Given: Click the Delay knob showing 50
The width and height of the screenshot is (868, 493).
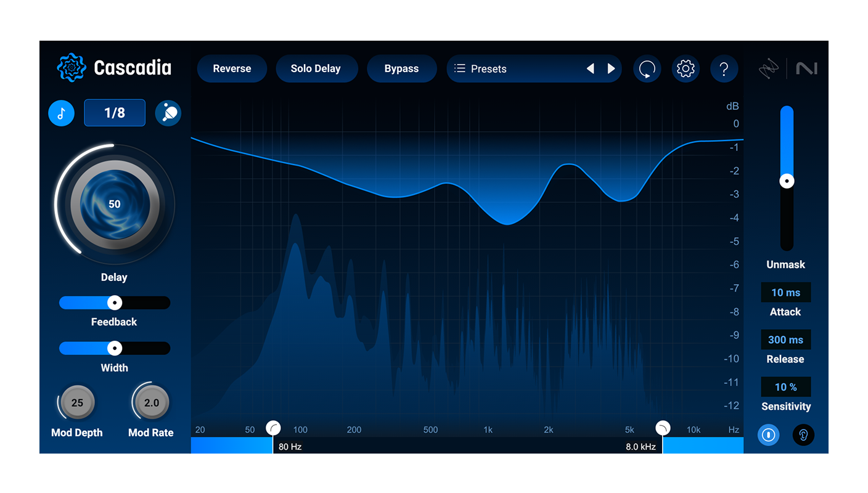Looking at the screenshot, I should [115, 204].
